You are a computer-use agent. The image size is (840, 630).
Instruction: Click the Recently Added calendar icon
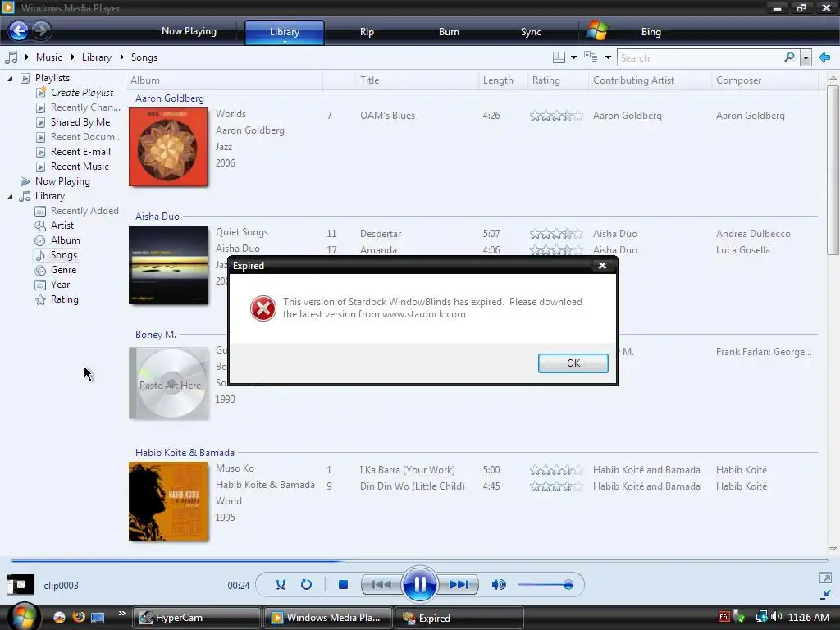(x=40, y=211)
